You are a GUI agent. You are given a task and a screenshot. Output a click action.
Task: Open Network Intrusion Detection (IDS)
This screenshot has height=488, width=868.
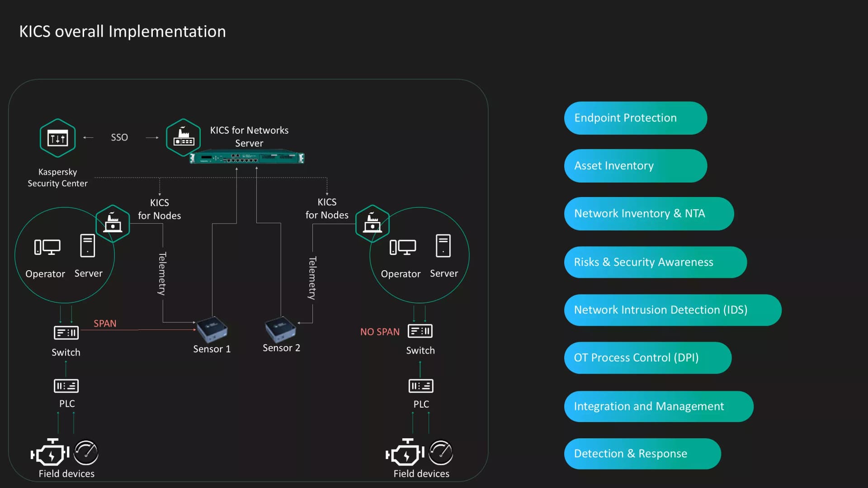coord(673,310)
